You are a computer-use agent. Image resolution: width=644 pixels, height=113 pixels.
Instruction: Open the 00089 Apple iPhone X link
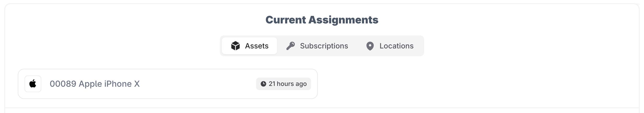95,84
